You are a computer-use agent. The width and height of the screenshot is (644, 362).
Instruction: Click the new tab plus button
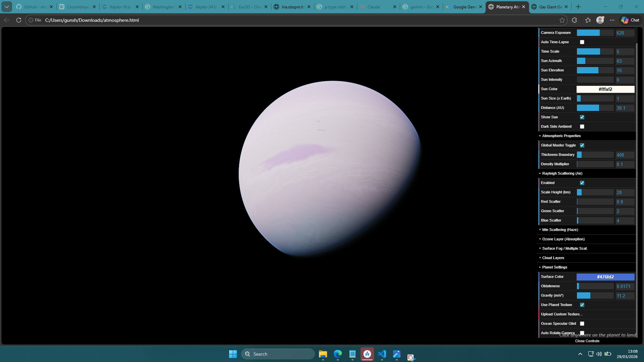tap(578, 7)
